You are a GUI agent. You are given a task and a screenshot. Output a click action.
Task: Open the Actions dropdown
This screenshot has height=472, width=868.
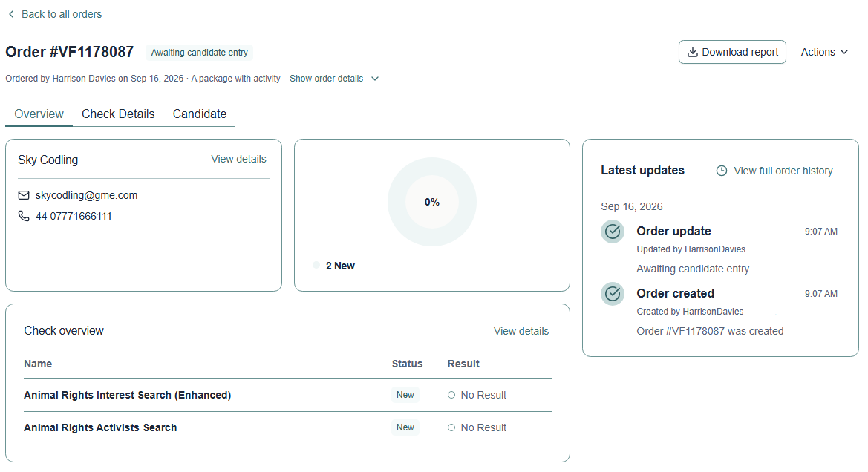click(x=824, y=52)
